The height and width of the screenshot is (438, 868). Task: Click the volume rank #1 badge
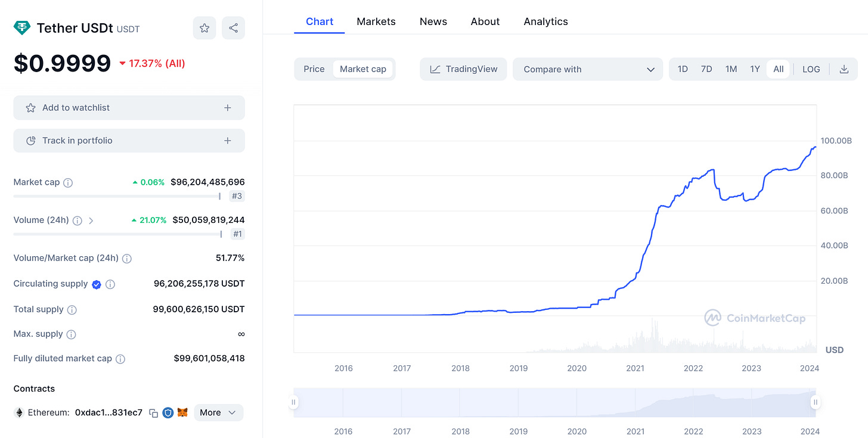point(237,234)
